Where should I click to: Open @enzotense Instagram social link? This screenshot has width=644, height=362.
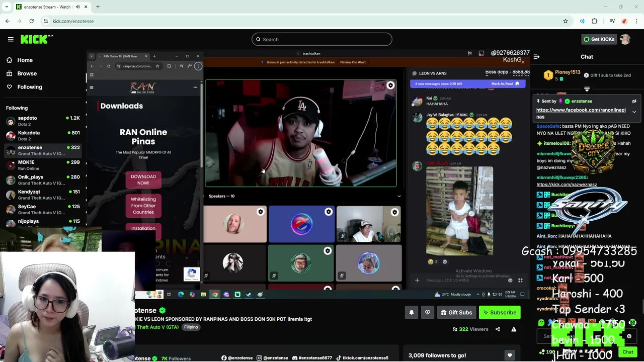tap(272, 358)
